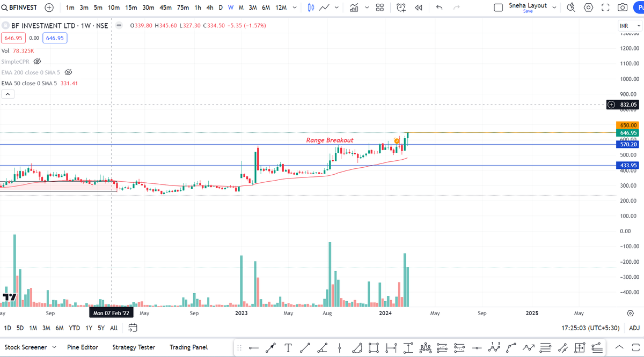This screenshot has height=357, width=644.
Task: Start bar replay with rewind icon
Action: coord(419,8)
